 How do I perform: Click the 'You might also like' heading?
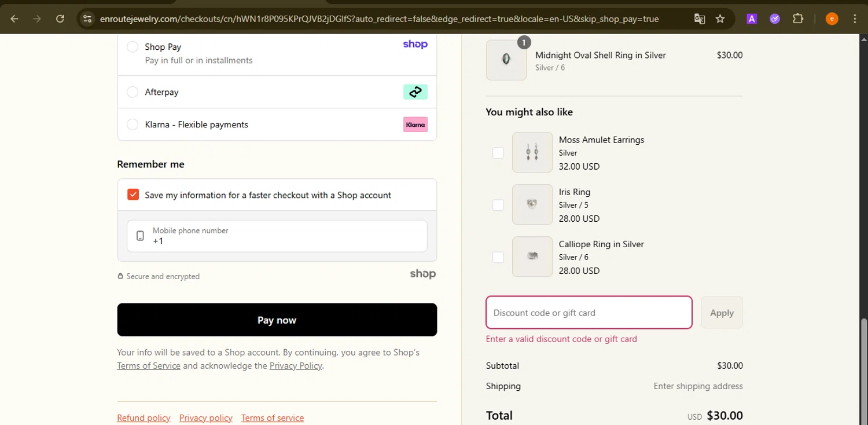[529, 112]
